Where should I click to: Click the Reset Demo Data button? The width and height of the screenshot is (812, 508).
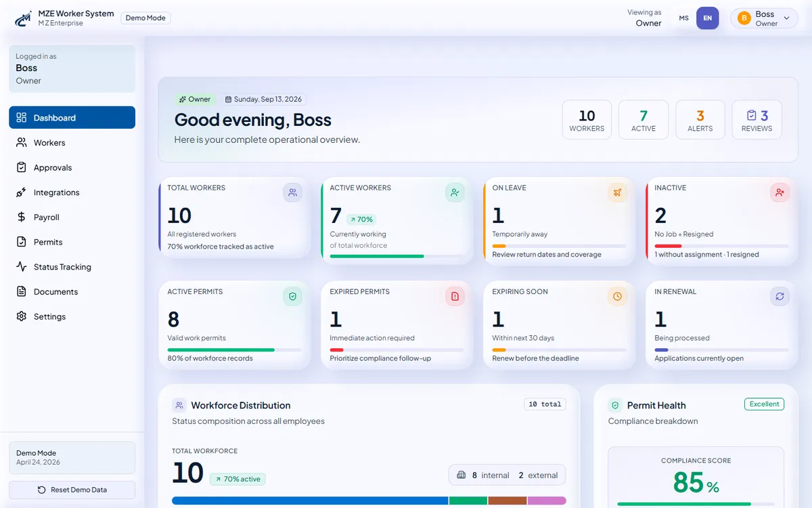[72, 490]
